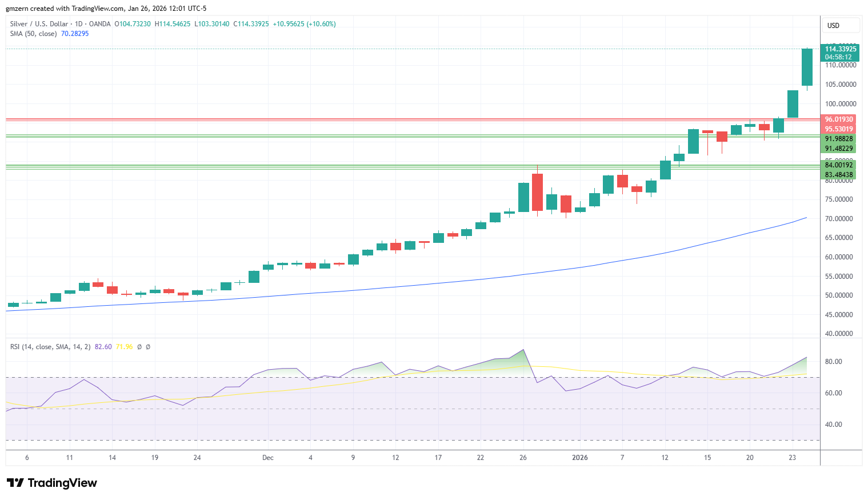Click the SMA value 70.28295
This screenshot has height=500, width=868.
point(75,34)
